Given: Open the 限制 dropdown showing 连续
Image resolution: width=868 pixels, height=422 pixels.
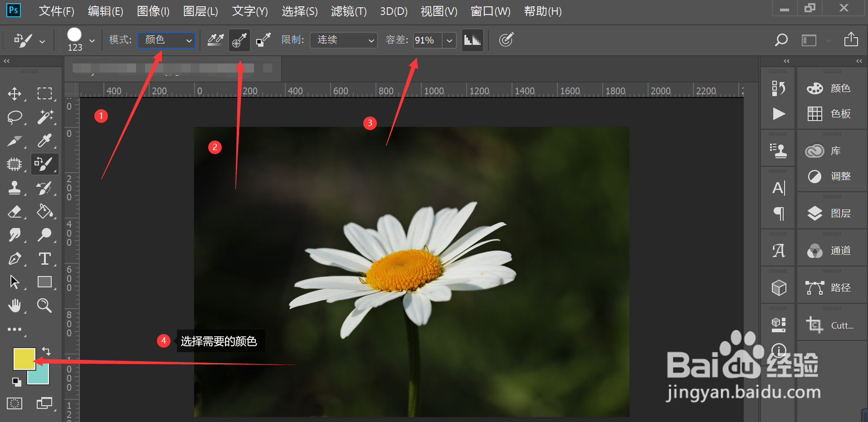Looking at the screenshot, I should [x=343, y=40].
